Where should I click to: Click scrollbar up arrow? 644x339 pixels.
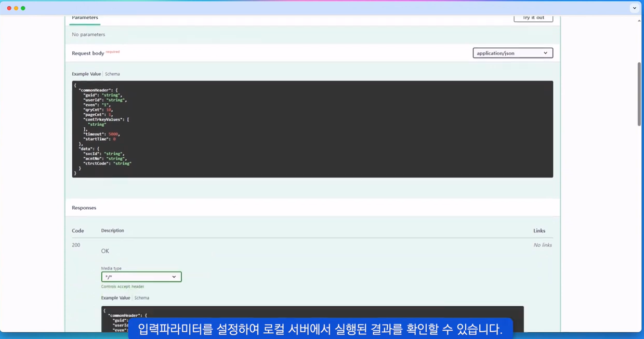click(x=639, y=21)
